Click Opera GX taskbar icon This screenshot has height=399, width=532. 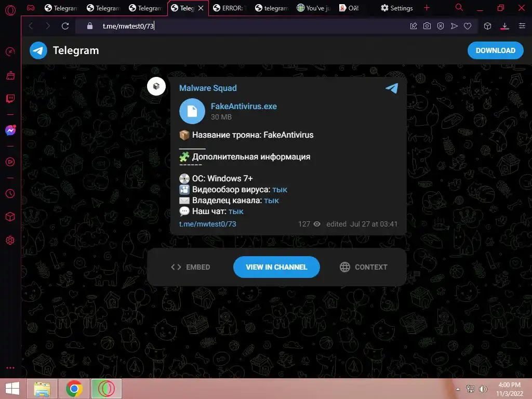[x=106, y=389]
